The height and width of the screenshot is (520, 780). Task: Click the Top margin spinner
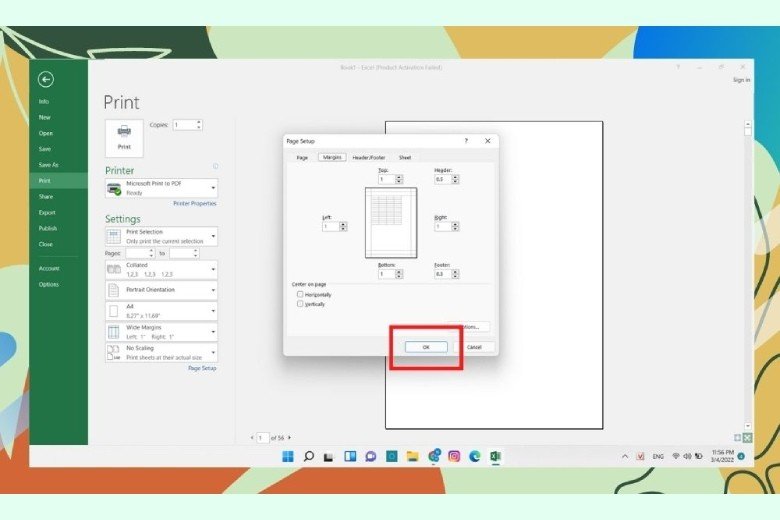(399, 179)
